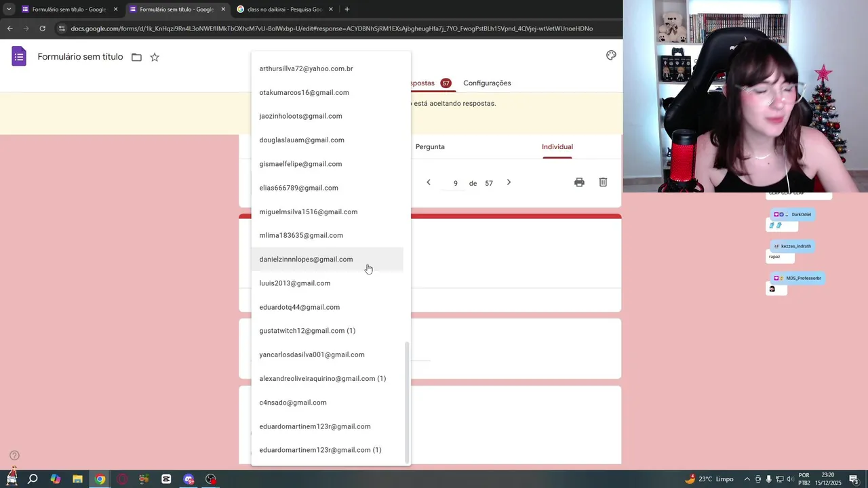Click the browser address bar URL
The width and height of the screenshot is (868, 488).
point(332,28)
